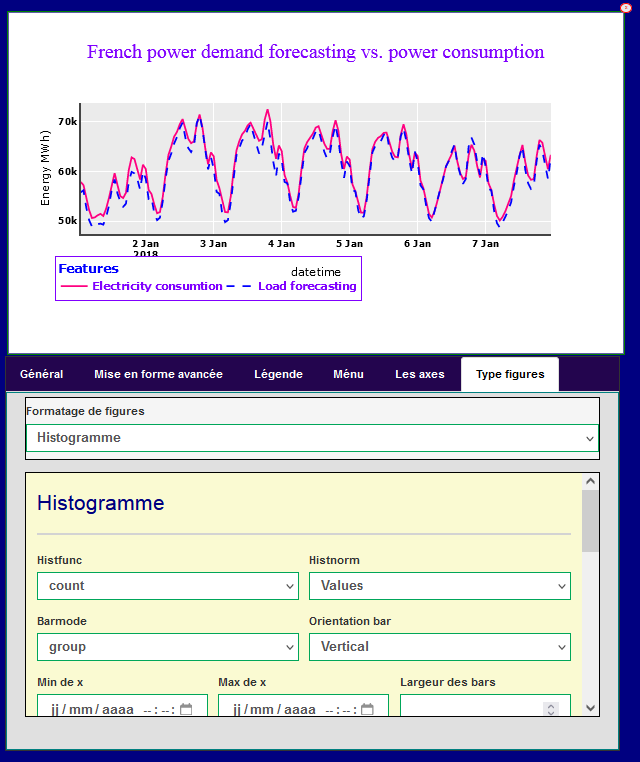The height and width of the screenshot is (762, 640).
Task: Select the Légende tab
Action: pyautogui.click(x=278, y=374)
